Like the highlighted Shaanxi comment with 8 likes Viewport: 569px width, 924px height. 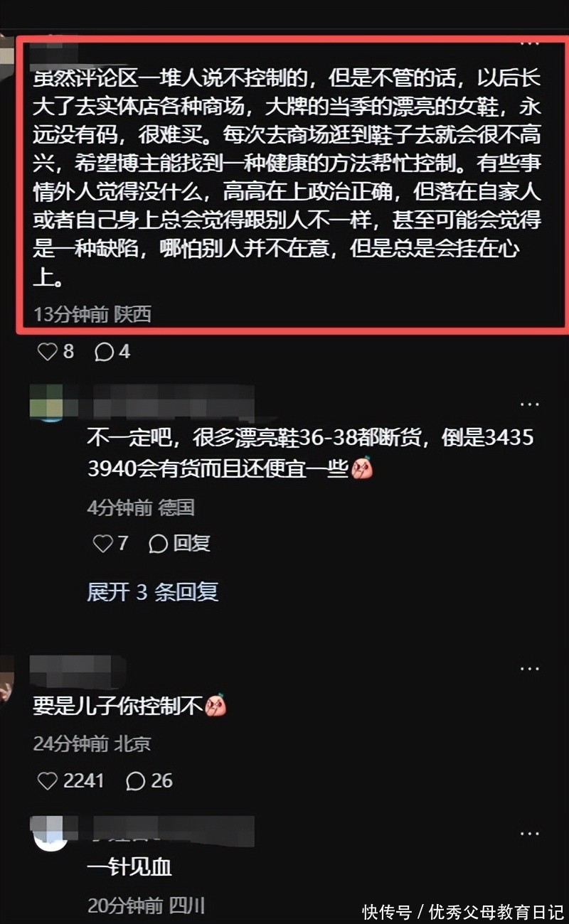(x=47, y=351)
